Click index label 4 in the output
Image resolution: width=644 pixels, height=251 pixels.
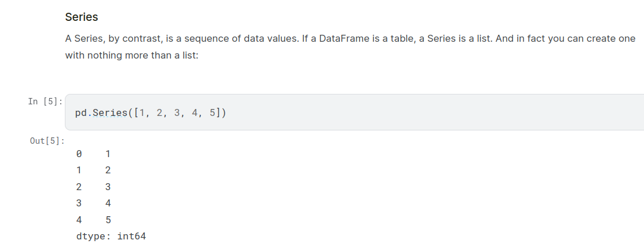[79, 220]
